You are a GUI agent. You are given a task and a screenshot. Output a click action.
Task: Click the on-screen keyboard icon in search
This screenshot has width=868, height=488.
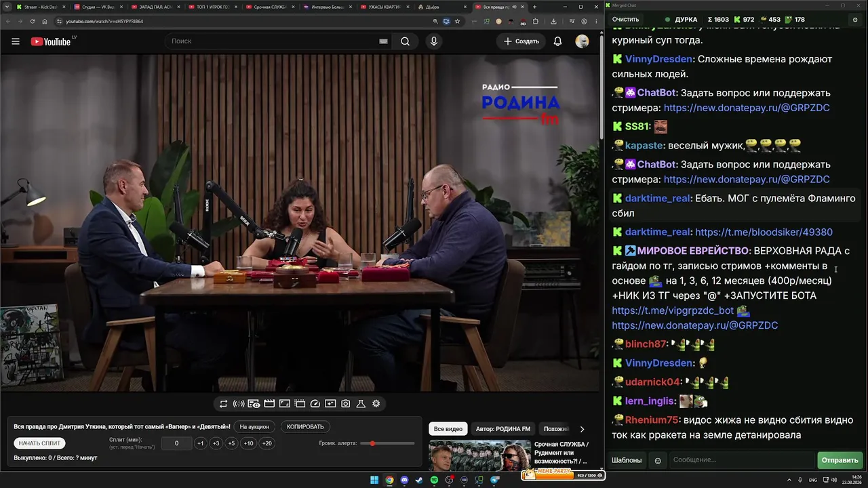coord(383,41)
